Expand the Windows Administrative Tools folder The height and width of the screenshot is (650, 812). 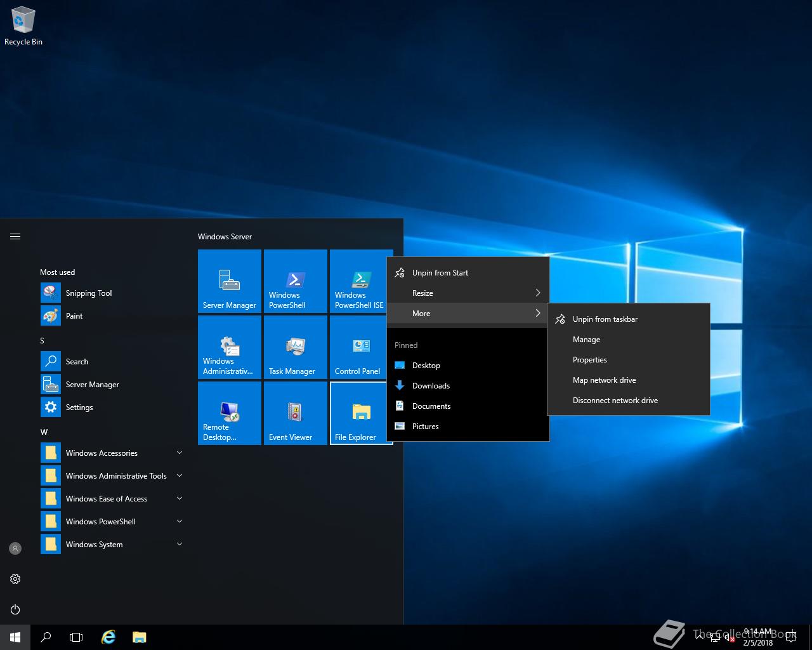point(113,476)
